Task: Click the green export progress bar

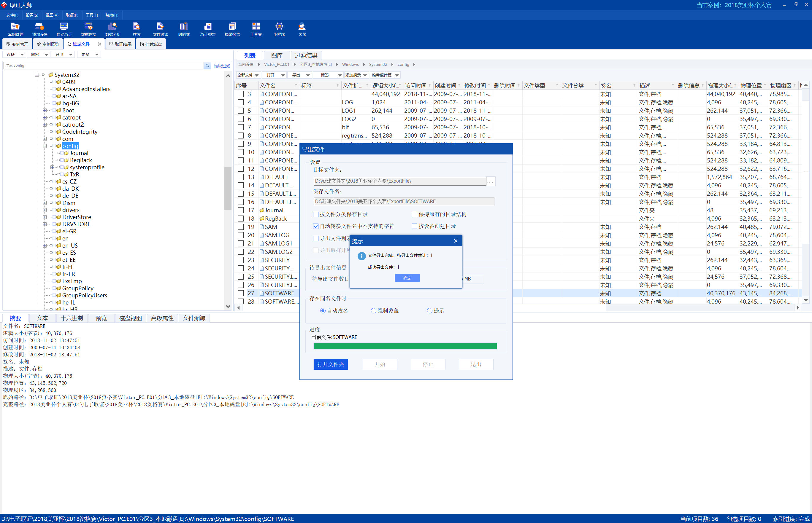Action: (x=405, y=346)
